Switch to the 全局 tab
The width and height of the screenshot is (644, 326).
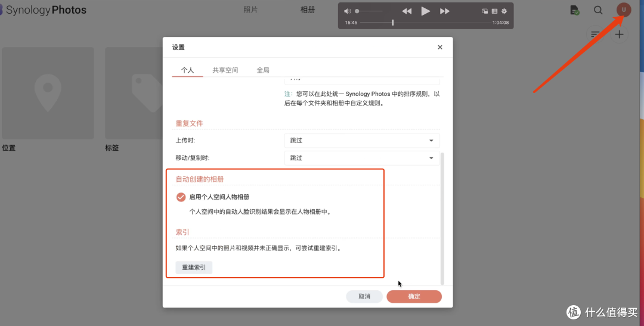tap(263, 70)
